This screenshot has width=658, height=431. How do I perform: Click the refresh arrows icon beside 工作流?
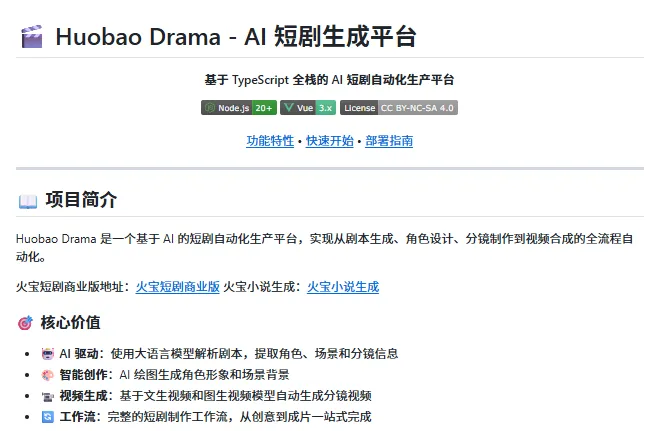[48, 417]
